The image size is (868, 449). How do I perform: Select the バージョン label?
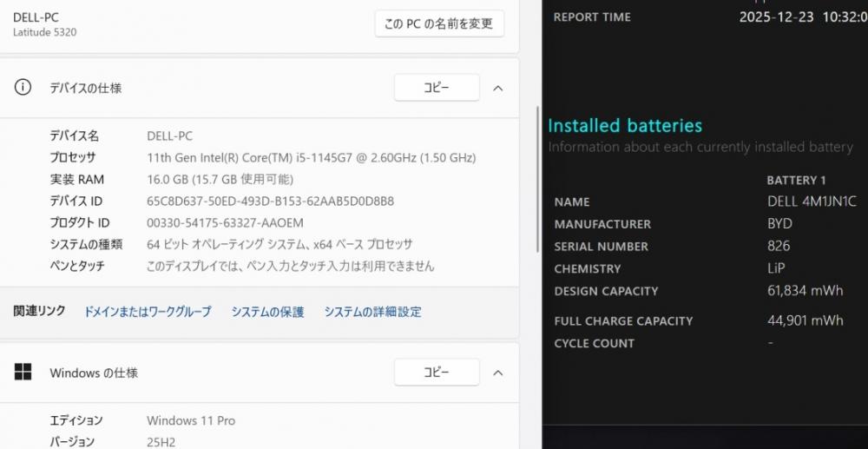click(72, 442)
